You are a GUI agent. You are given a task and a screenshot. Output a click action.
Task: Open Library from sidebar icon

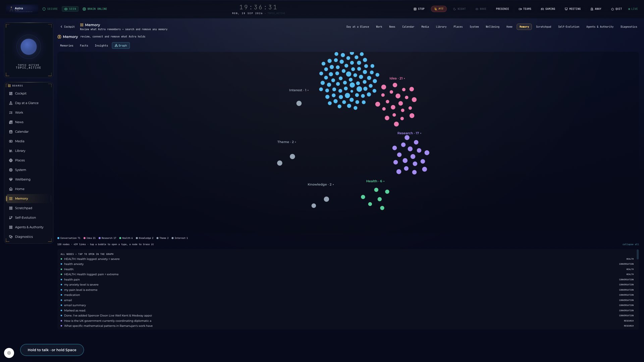coord(11,151)
